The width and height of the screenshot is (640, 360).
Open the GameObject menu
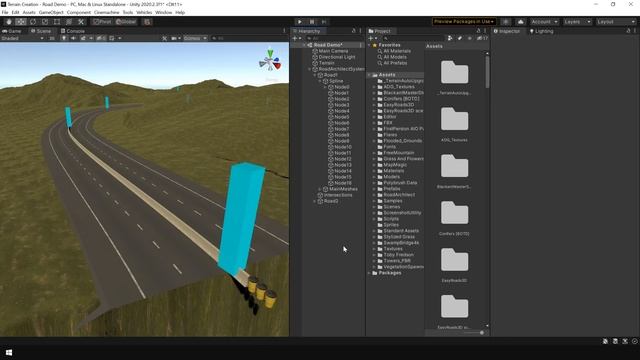coord(51,13)
